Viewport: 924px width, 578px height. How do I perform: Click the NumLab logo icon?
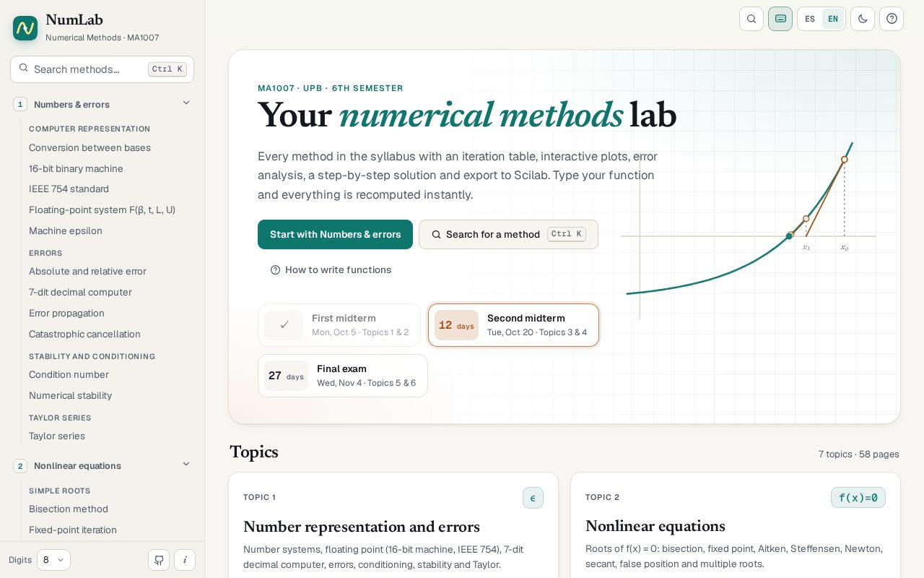click(25, 28)
